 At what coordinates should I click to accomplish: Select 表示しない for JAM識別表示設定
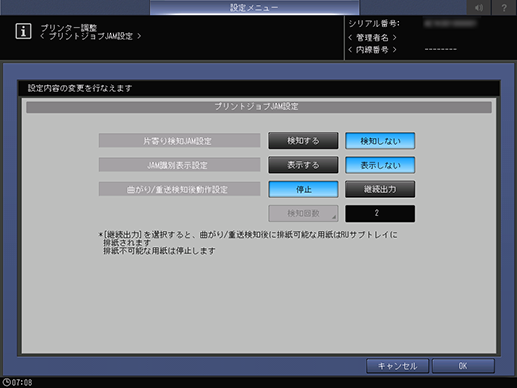pyautogui.click(x=380, y=165)
